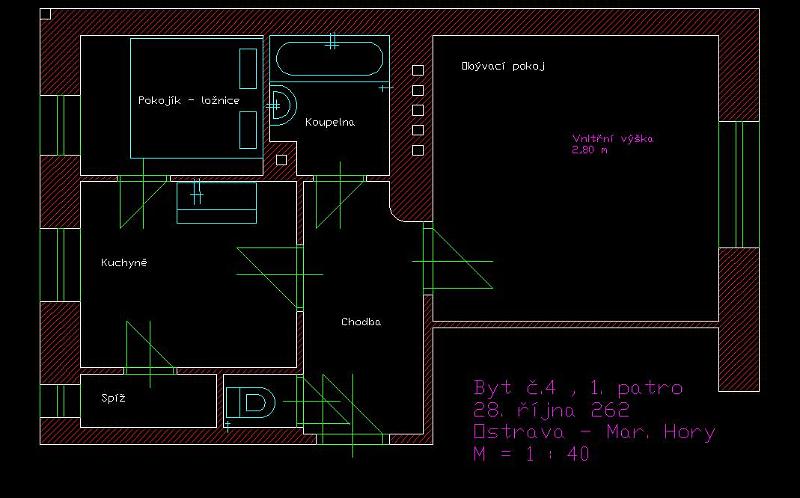
Task: Click the bottom small square in the column
Action: [418, 150]
